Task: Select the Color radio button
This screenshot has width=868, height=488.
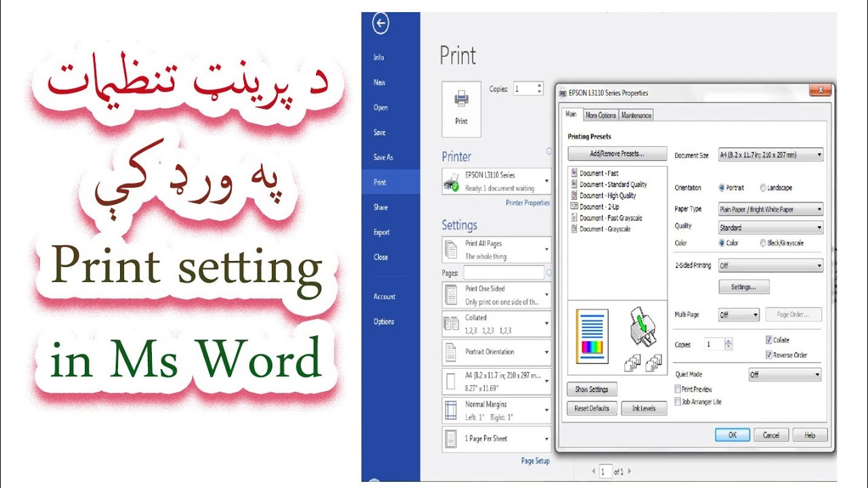Action: (721, 243)
